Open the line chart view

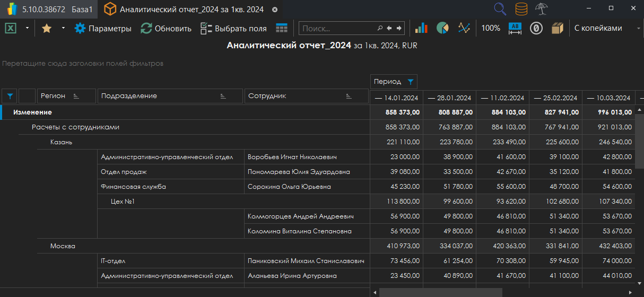[x=464, y=29]
